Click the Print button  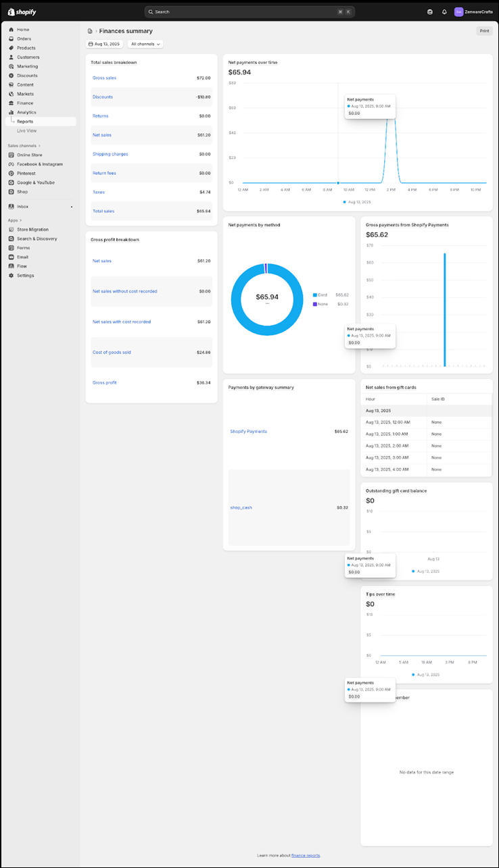[x=484, y=31]
